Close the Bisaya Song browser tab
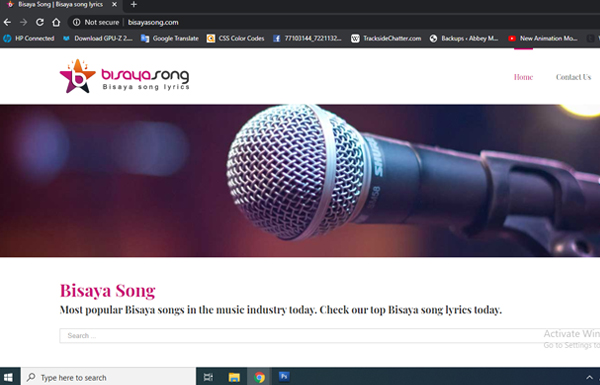The width and height of the screenshot is (600, 385). click(x=114, y=5)
